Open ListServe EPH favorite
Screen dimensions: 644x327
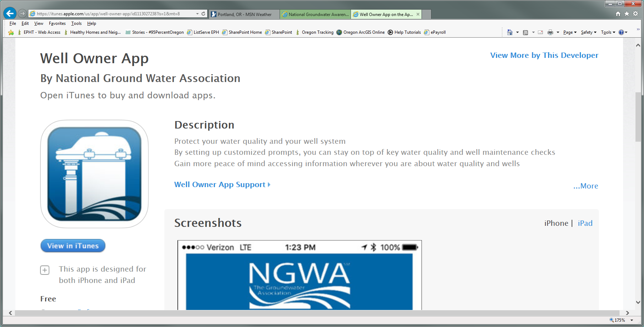(x=203, y=32)
